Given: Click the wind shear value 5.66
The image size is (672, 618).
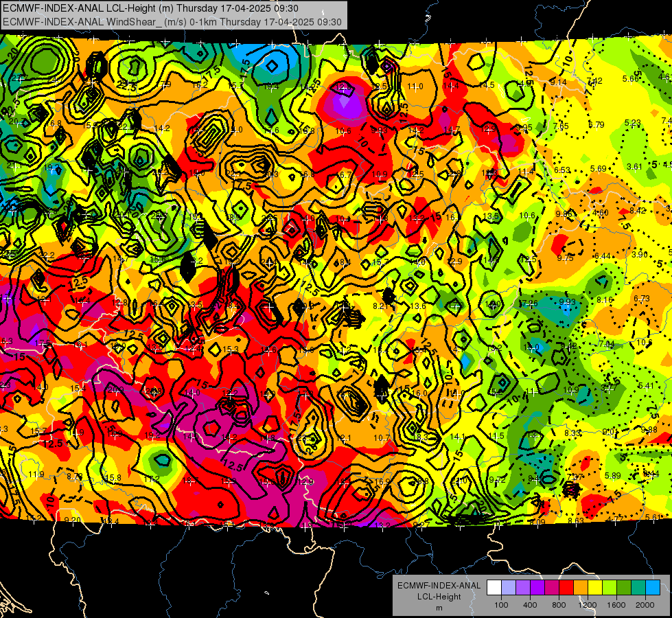Looking at the screenshot, I should 631,78.
